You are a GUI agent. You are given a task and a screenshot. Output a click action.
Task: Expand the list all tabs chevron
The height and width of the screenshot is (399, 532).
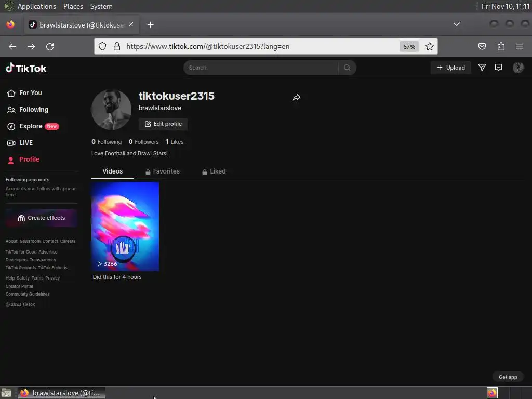(x=457, y=24)
